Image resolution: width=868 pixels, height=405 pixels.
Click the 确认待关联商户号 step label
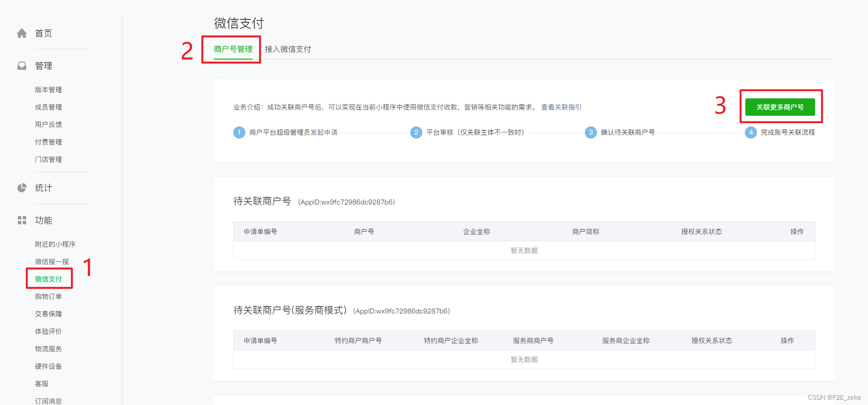tap(628, 132)
